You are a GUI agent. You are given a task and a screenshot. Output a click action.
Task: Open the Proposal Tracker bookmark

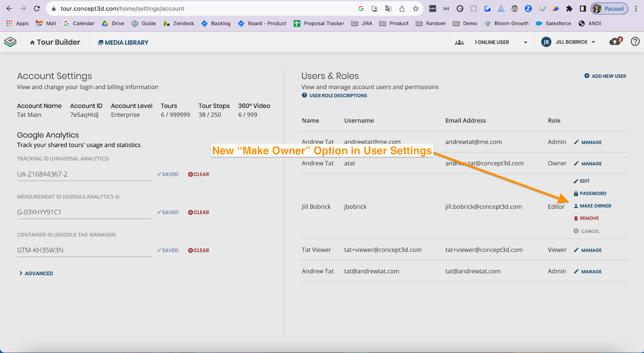point(319,23)
